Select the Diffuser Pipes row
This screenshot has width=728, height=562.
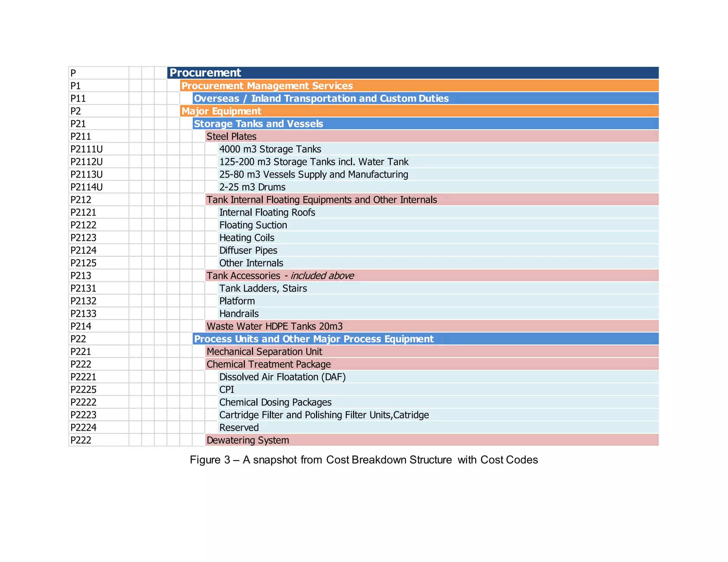(x=438, y=250)
